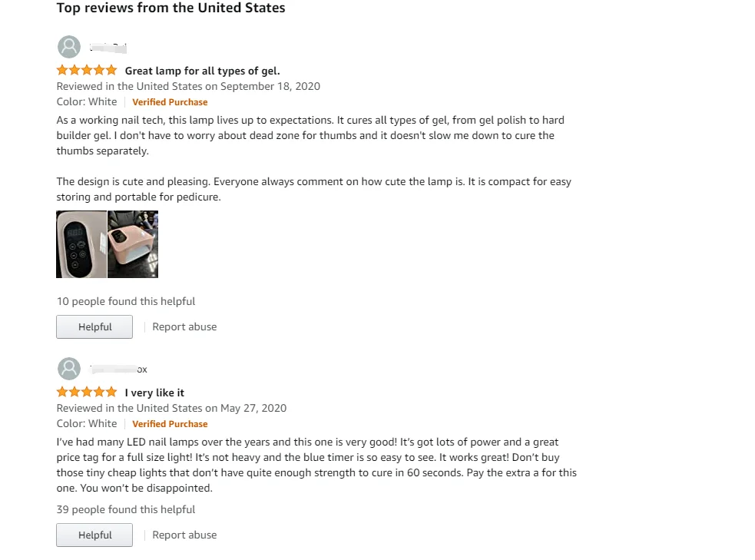The height and width of the screenshot is (560, 755).
Task: Open the lamp control panel photo thumbnail
Action: [x=81, y=244]
